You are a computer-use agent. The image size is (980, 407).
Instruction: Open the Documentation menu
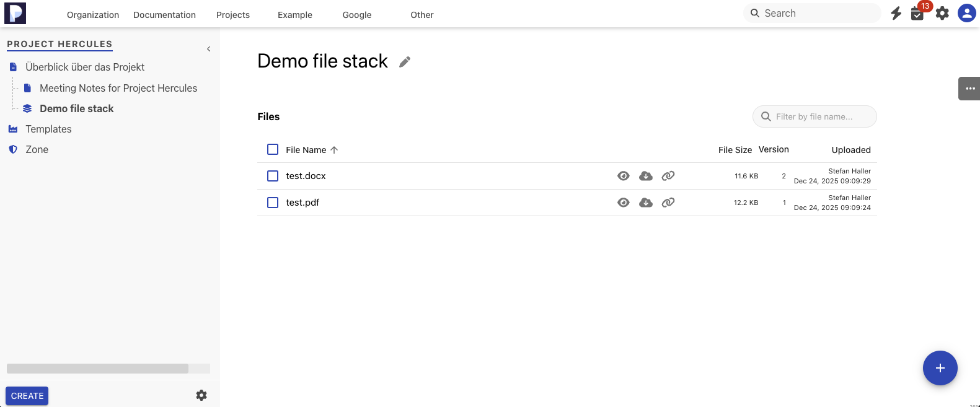pyautogui.click(x=164, y=15)
